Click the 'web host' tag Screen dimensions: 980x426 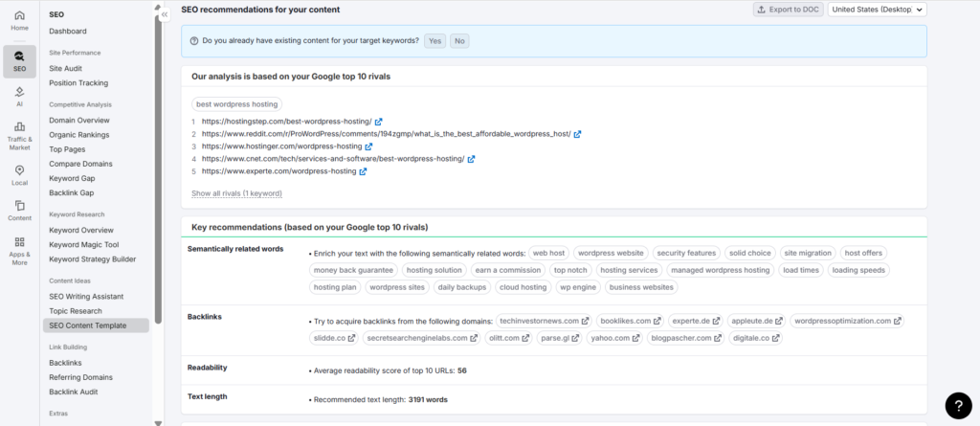click(548, 253)
